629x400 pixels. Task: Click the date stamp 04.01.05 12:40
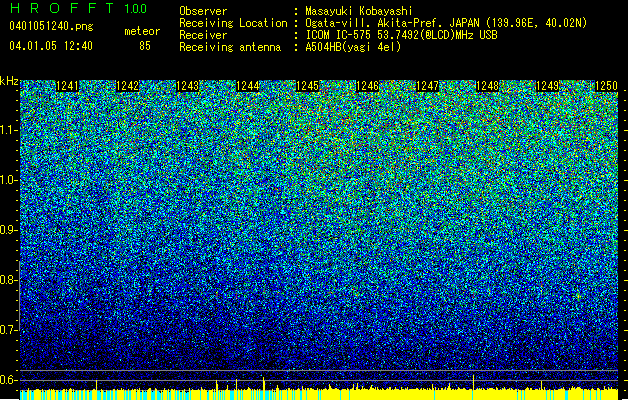click(51, 46)
